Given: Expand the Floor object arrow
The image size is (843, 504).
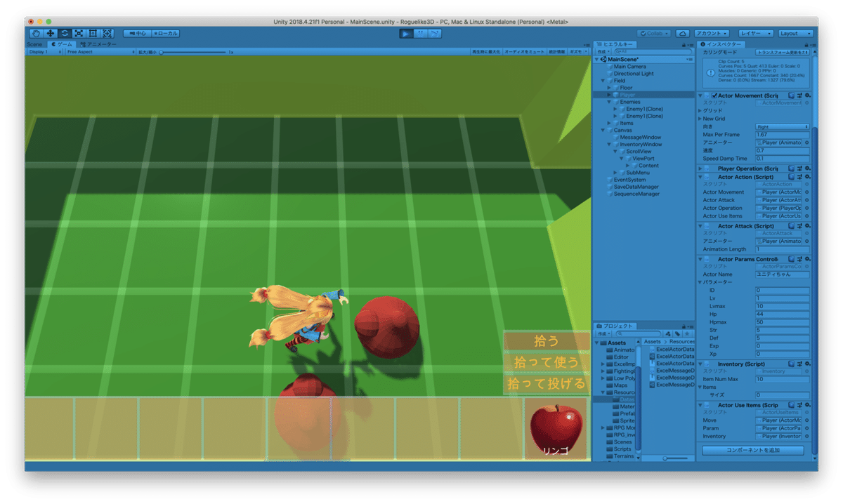Looking at the screenshot, I should coord(609,88).
